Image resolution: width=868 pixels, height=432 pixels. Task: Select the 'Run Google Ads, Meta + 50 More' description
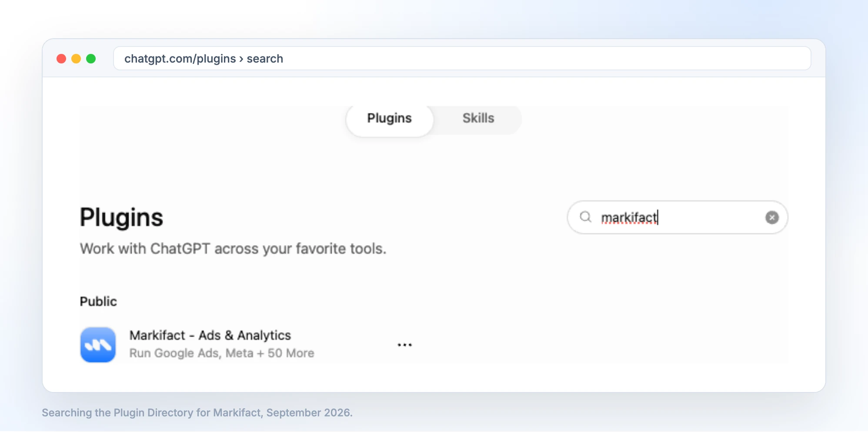click(x=222, y=353)
